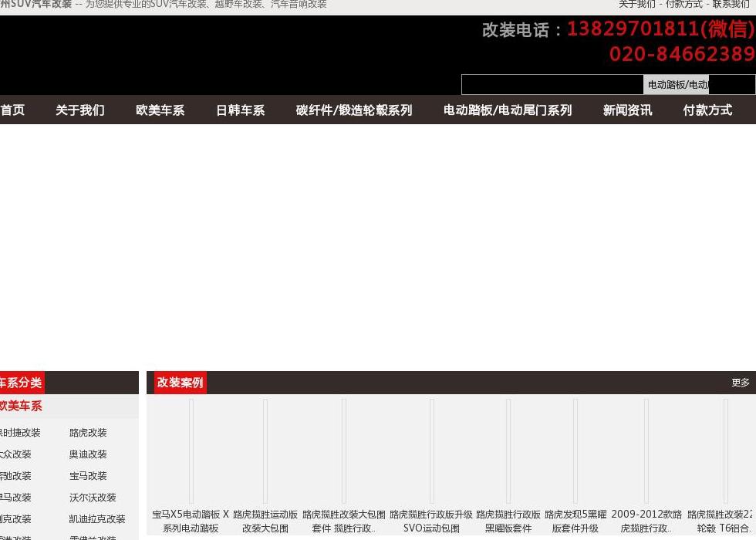Open the 沃尔沃改装 sidebar link

tap(93, 498)
